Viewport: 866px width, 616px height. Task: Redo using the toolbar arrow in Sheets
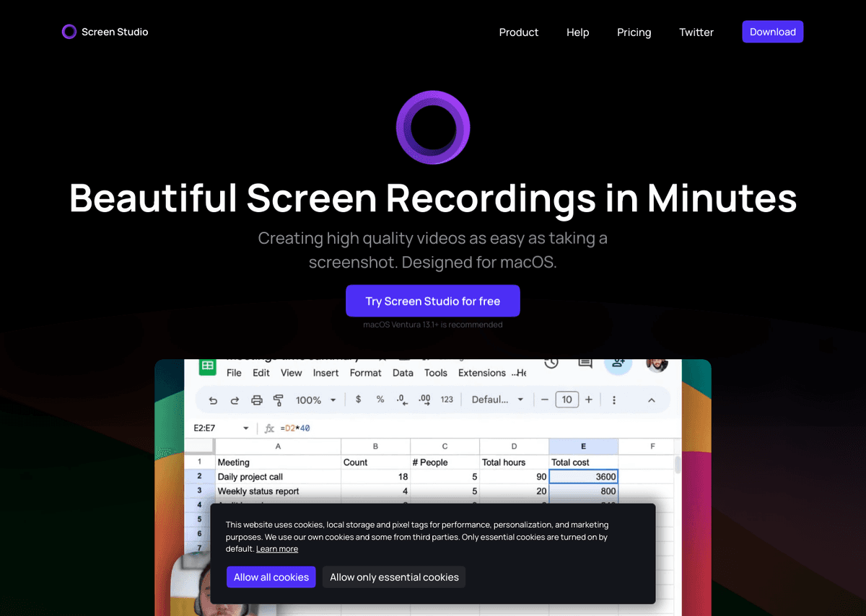(235, 400)
